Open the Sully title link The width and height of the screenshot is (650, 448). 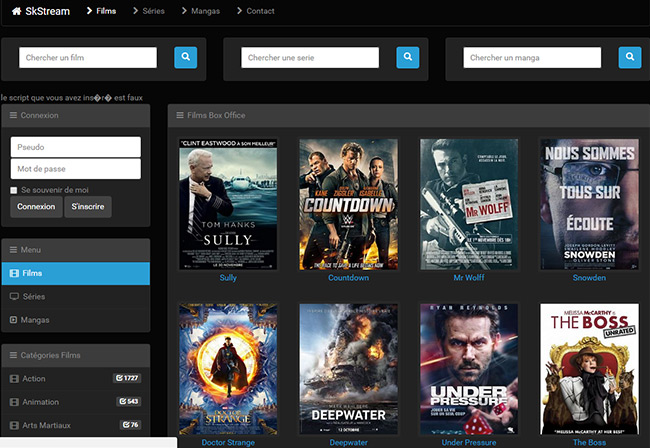[228, 278]
